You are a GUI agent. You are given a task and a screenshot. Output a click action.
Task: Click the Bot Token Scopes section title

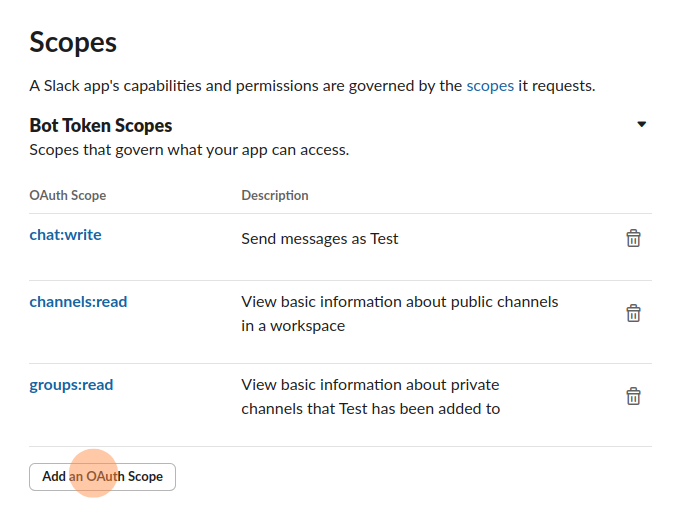point(101,126)
